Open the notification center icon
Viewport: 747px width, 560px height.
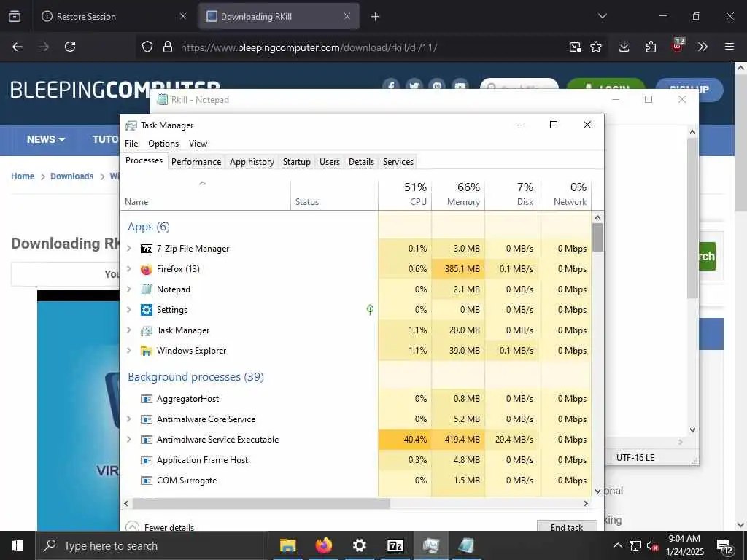[x=725, y=547]
